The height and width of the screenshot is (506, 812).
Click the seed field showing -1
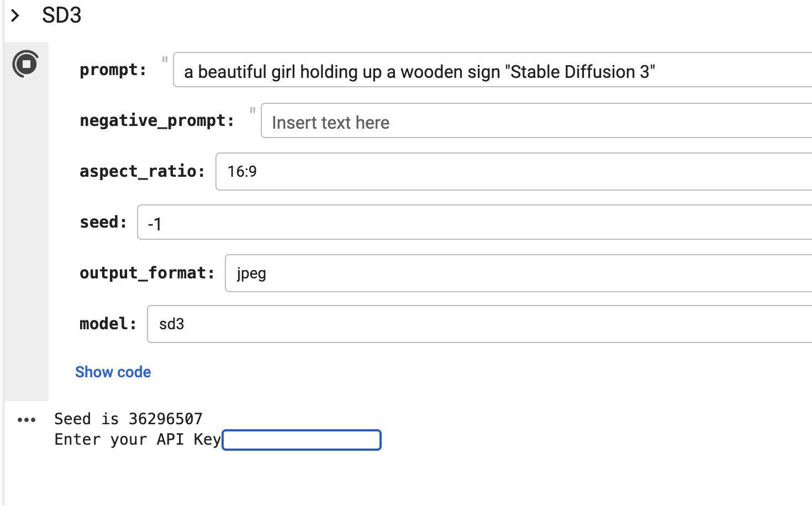pos(474,222)
